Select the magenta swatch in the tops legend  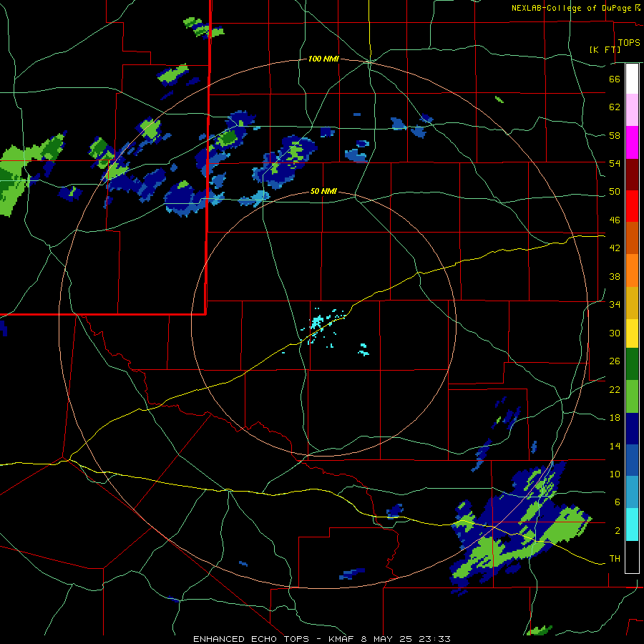pyautogui.click(x=632, y=142)
